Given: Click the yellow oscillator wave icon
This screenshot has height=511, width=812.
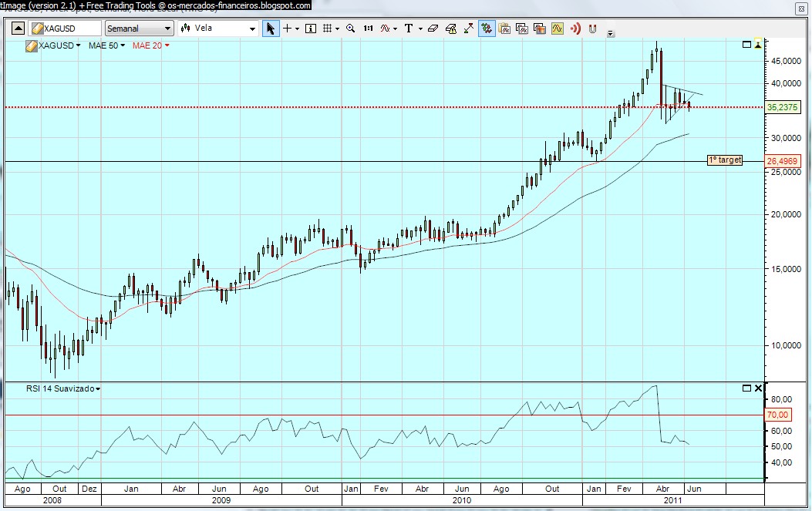Looking at the screenshot, I should (x=558, y=29).
